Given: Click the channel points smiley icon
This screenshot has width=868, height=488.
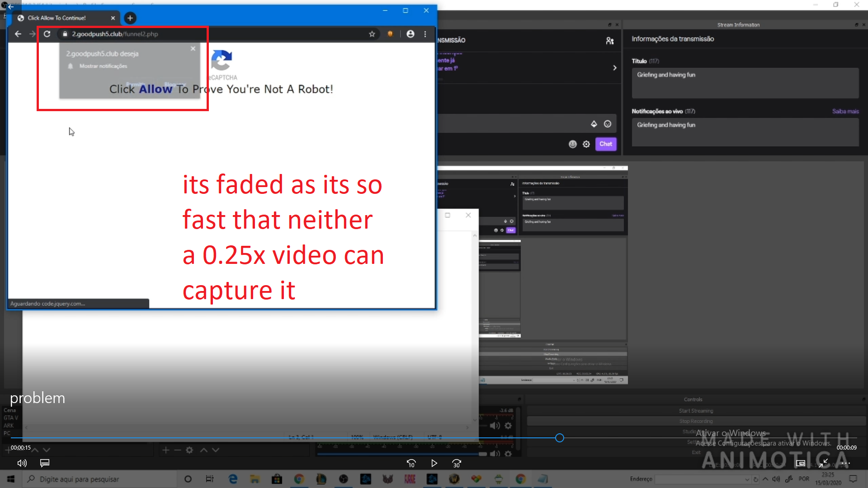Looking at the screenshot, I should [x=573, y=144].
